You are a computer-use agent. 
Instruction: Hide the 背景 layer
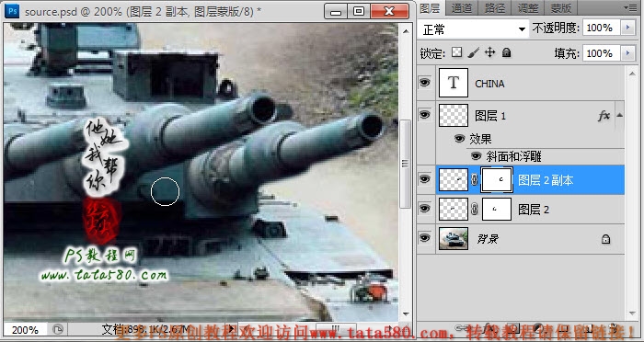[425, 238]
